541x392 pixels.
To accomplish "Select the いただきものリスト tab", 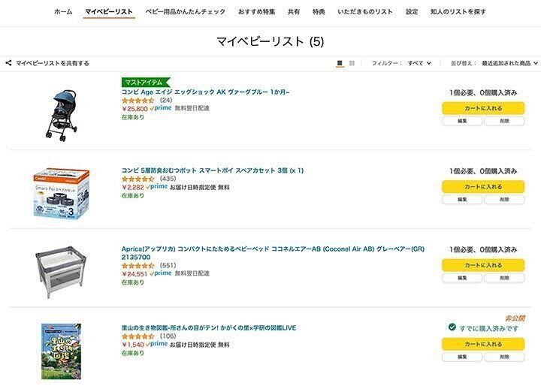I will (365, 12).
